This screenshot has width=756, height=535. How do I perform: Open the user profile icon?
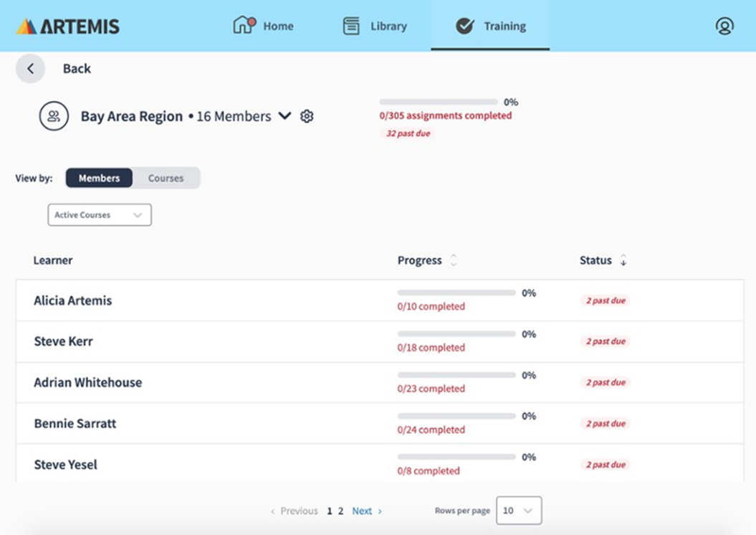tap(724, 27)
